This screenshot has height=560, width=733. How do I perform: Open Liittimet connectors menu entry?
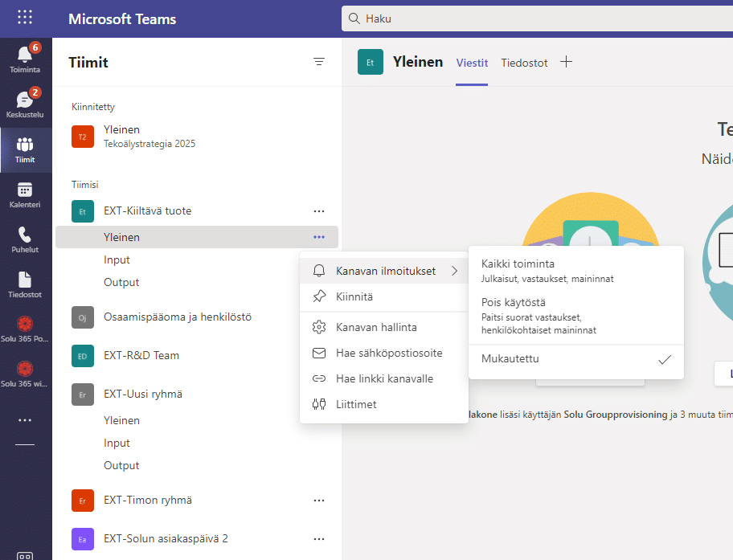(384, 404)
